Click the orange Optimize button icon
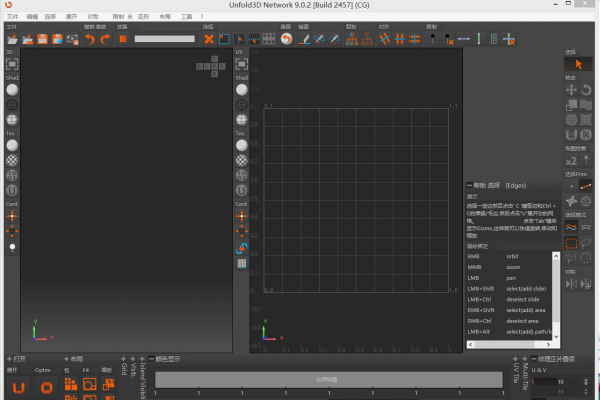 coord(46,387)
